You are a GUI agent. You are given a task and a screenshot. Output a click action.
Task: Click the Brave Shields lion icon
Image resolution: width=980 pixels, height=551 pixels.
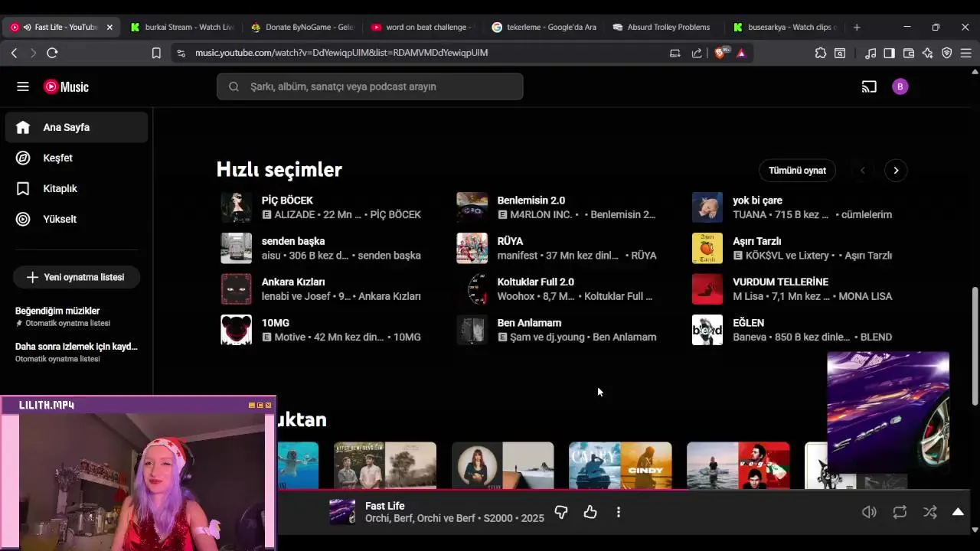point(720,53)
